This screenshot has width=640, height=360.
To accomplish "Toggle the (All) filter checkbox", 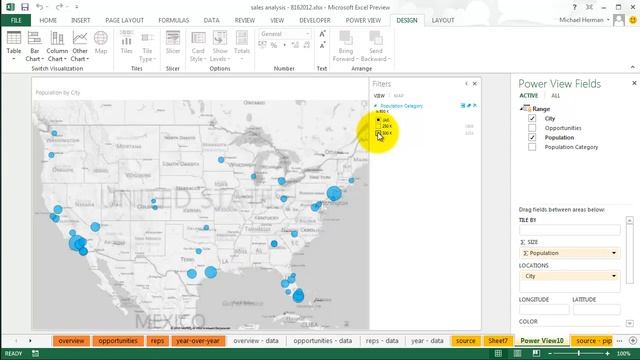I will [x=378, y=120].
